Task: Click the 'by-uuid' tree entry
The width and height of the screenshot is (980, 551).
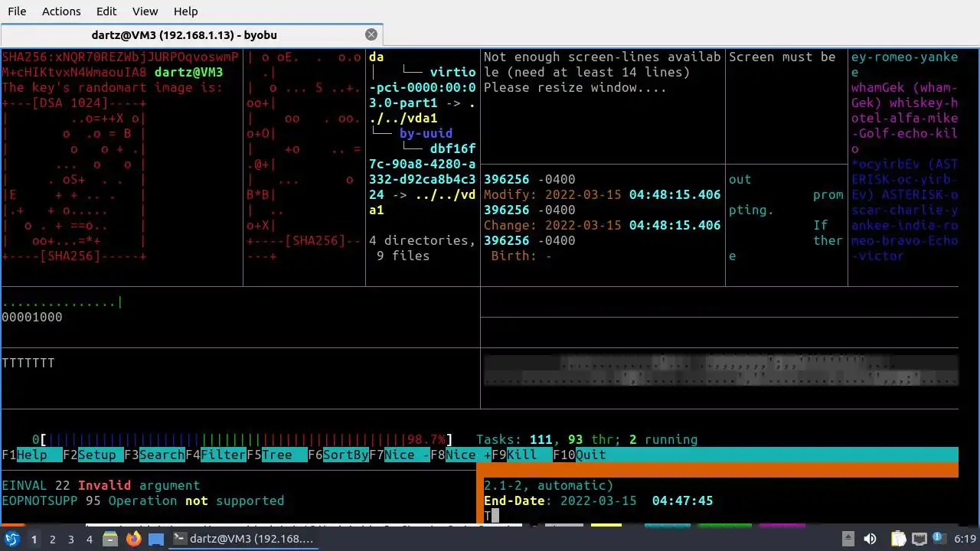Action: click(x=426, y=133)
